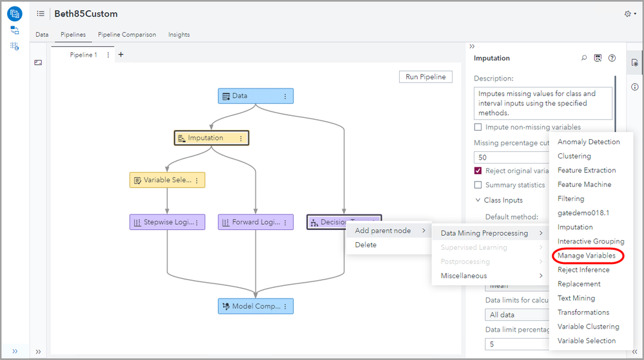
Task: Click the hamburger list icon beside Beth85Custom
Action: [41, 14]
